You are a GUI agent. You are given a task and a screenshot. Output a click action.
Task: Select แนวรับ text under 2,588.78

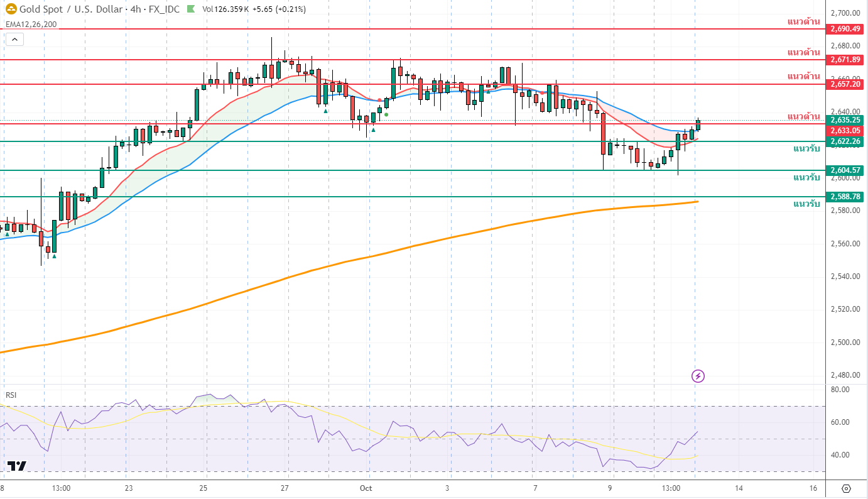[x=806, y=204]
